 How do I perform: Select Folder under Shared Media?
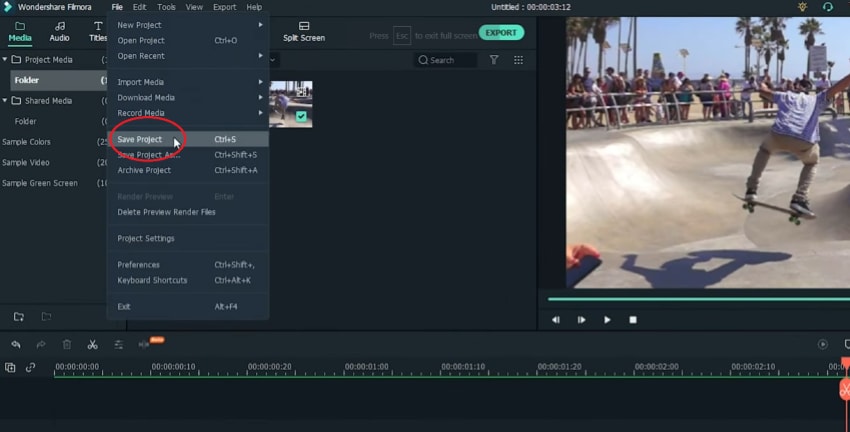tap(25, 121)
